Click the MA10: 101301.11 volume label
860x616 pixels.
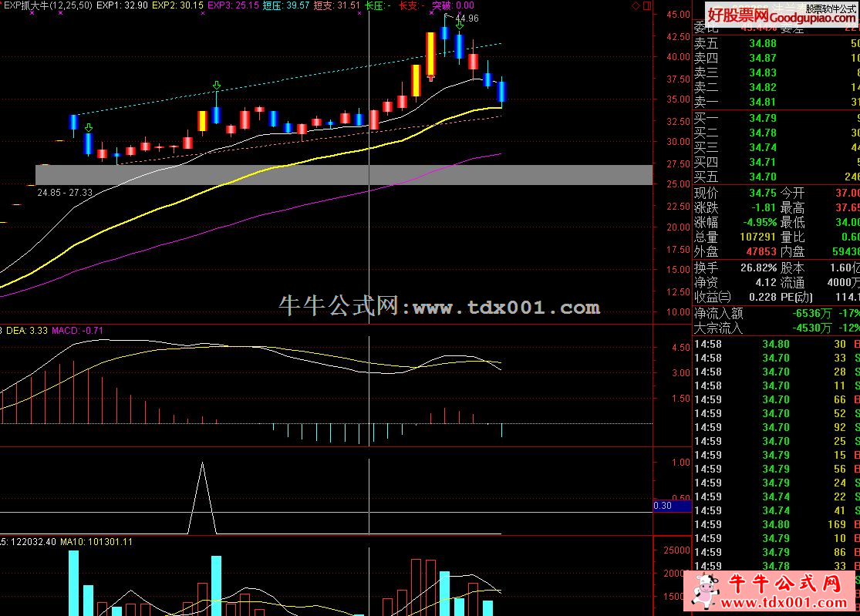(96, 542)
